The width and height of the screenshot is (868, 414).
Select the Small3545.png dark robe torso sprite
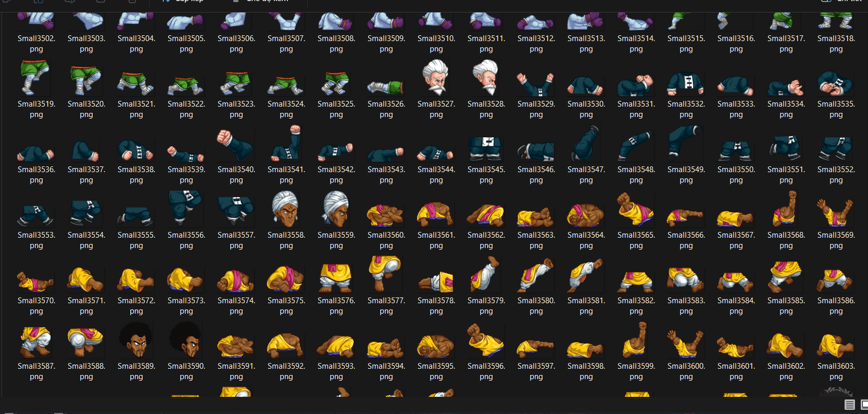click(x=486, y=149)
